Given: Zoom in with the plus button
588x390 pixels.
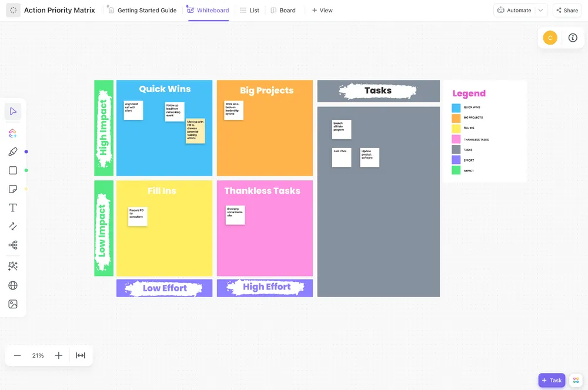Looking at the screenshot, I should point(58,355).
